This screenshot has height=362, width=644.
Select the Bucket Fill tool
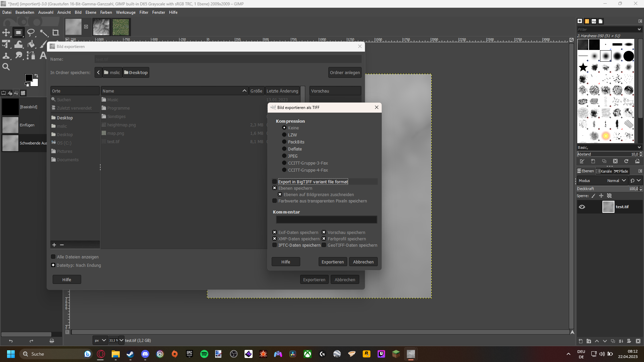31,44
